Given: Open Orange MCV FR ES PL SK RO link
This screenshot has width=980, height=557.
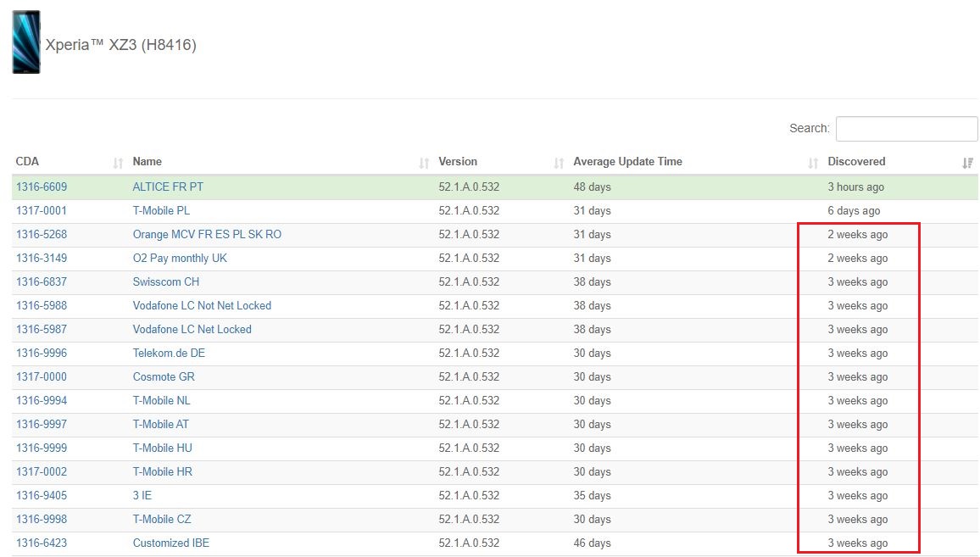Looking at the screenshot, I should click(x=207, y=234).
